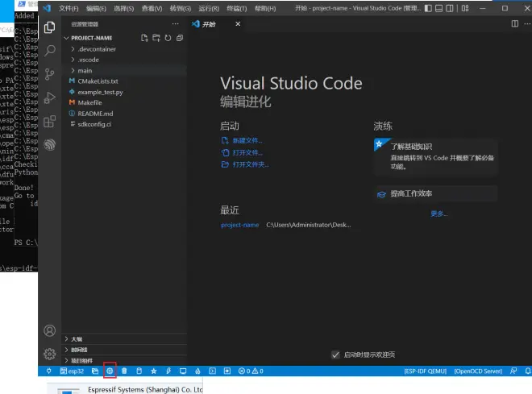Open the 帮助(H) menu
532x394 pixels.
pos(265,9)
